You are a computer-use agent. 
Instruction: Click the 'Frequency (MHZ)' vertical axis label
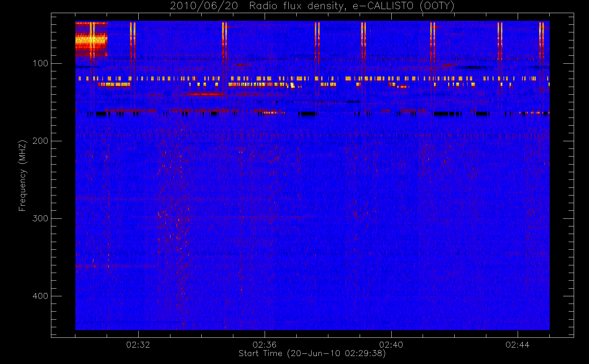(23, 175)
